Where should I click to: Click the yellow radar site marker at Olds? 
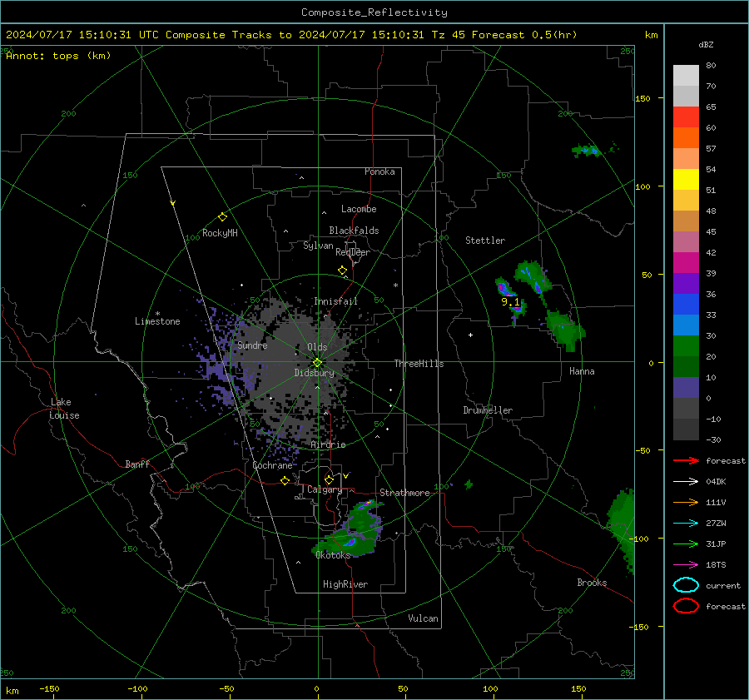click(x=318, y=363)
